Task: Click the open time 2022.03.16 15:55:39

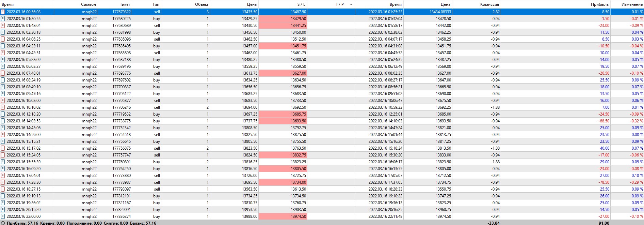Action: (x=23, y=162)
